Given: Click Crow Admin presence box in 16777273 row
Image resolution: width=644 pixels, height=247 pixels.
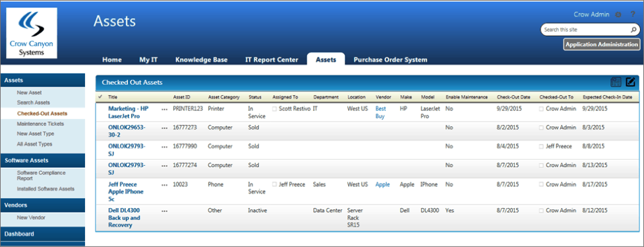Looking at the screenshot, I should tap(542, 127).
